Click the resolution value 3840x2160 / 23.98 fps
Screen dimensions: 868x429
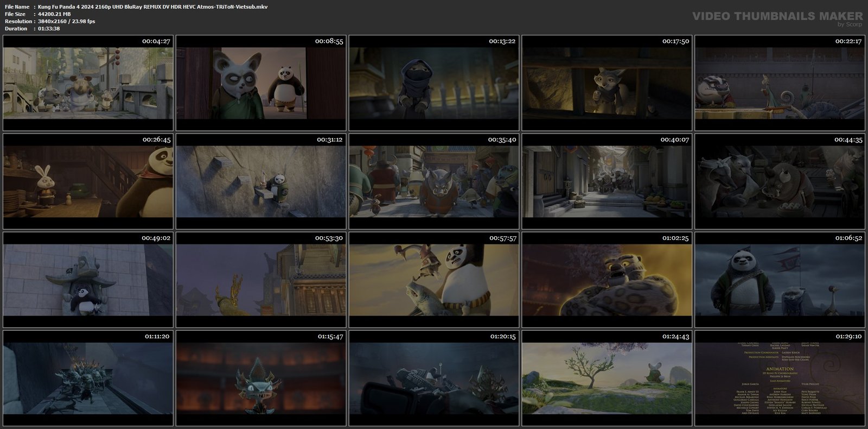[66, 21]
